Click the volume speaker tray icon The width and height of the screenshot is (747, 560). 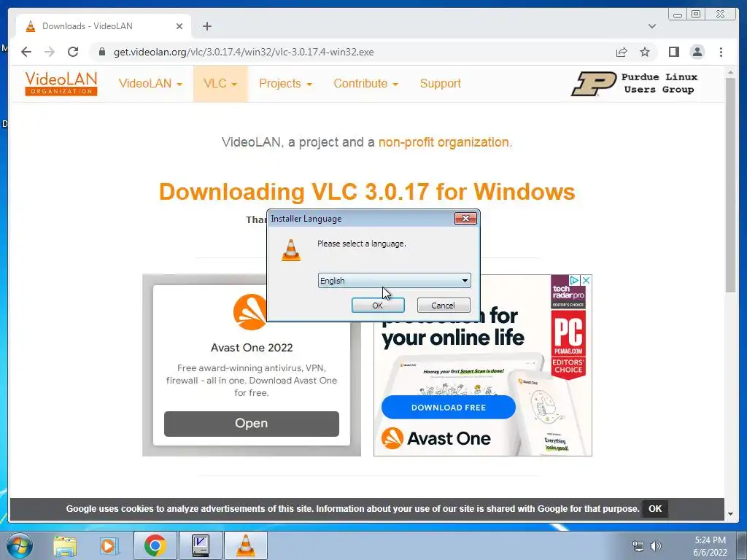[x=656, y=545]
